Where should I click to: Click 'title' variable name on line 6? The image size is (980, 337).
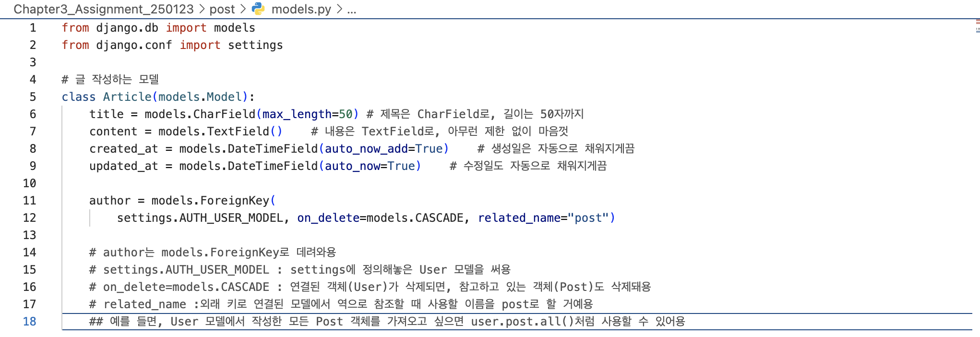tap(107, 114)
